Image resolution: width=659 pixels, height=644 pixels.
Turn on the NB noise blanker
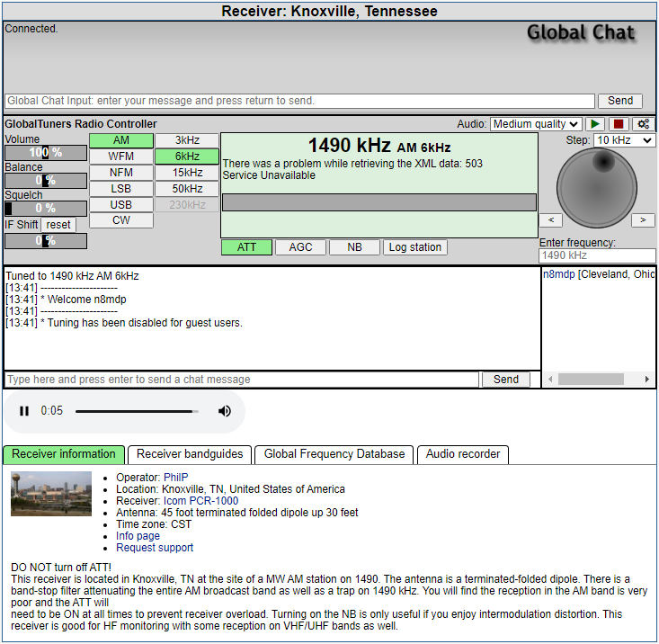[x=354, y=247]
